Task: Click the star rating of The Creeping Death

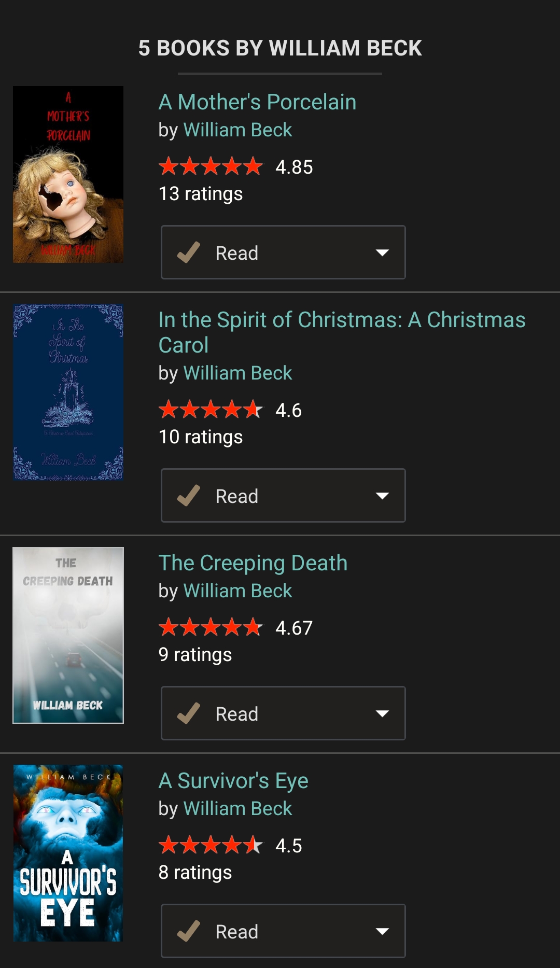Action: [211, 627]
